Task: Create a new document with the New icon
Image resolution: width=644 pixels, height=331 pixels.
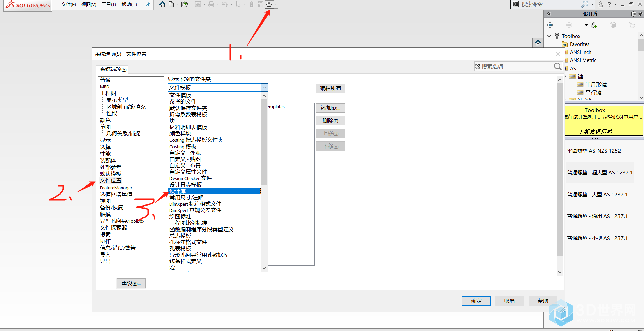Action: (171, 4)
